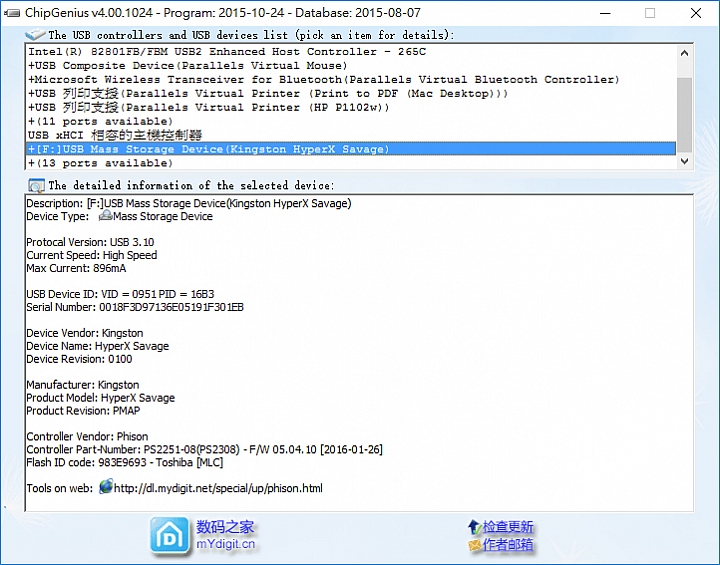This screenshot has height=565, width=720.
Task: Click the Product Revision: PMAP line
Action: (x=83, y=411)
